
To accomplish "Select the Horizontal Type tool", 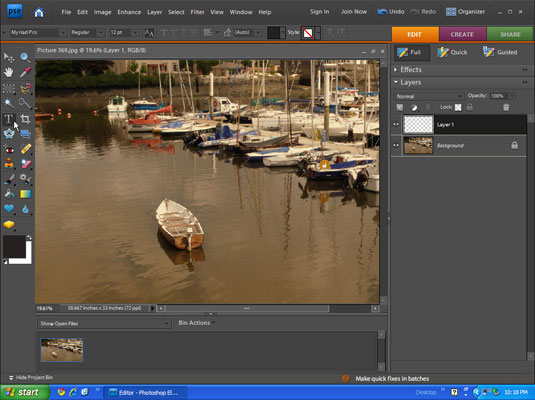I will click(9, 119).
